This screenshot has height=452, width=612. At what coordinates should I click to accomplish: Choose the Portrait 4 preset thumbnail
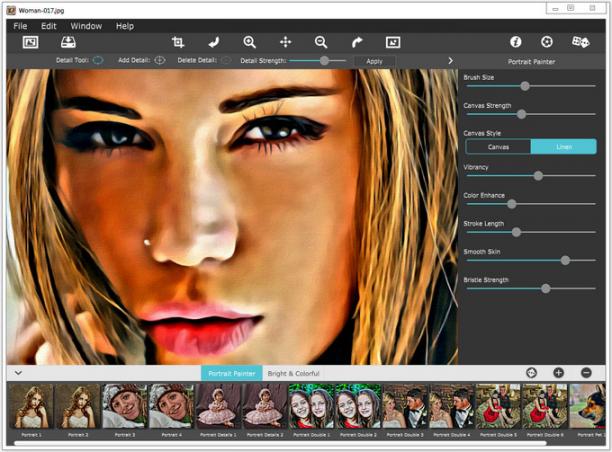pos(171,406)
